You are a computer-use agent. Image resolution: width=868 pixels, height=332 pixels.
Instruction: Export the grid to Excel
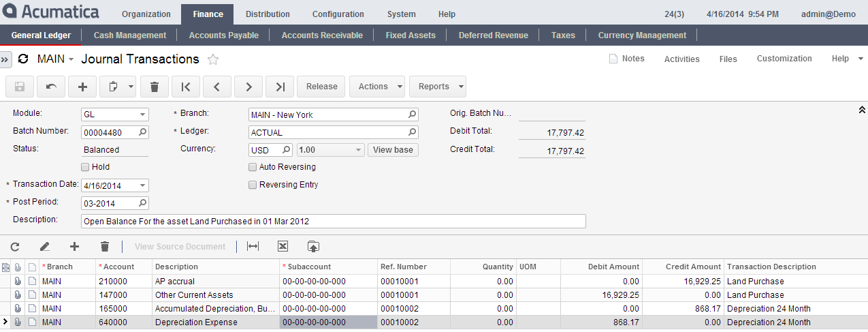pyautogui.click(x=283, y=247)
